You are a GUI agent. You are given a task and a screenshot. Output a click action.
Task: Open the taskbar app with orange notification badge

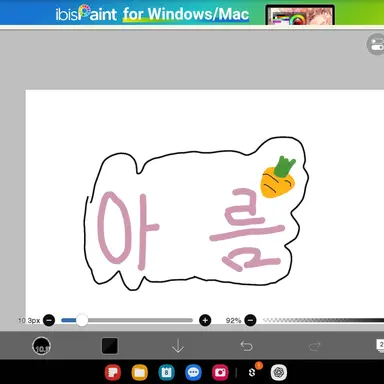tap(253, 372)
